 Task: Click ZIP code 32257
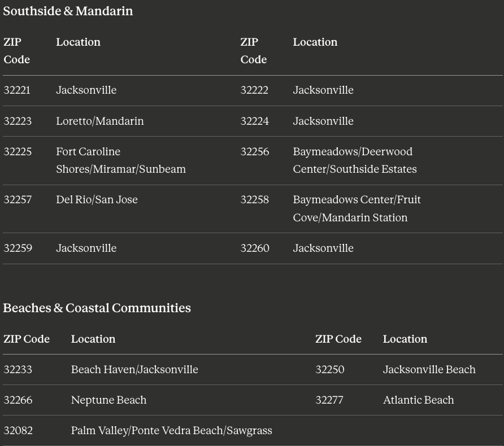(x=18, y=200)
